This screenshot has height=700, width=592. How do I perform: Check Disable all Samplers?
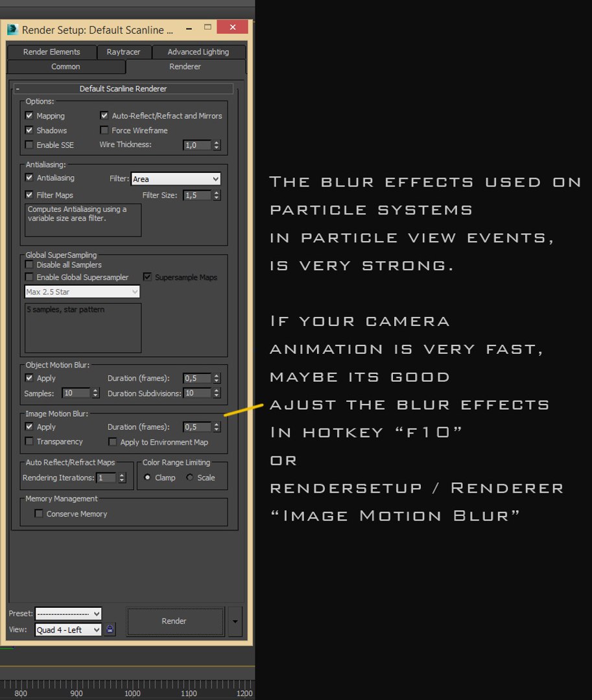29,264
